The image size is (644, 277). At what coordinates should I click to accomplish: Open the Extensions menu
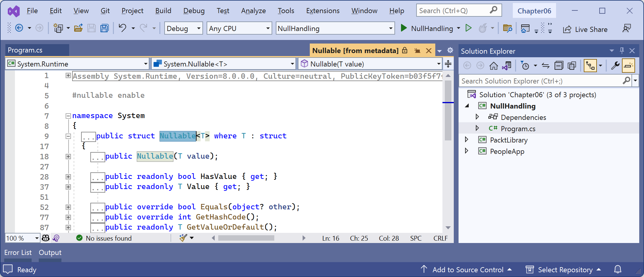tap(323, 11)
